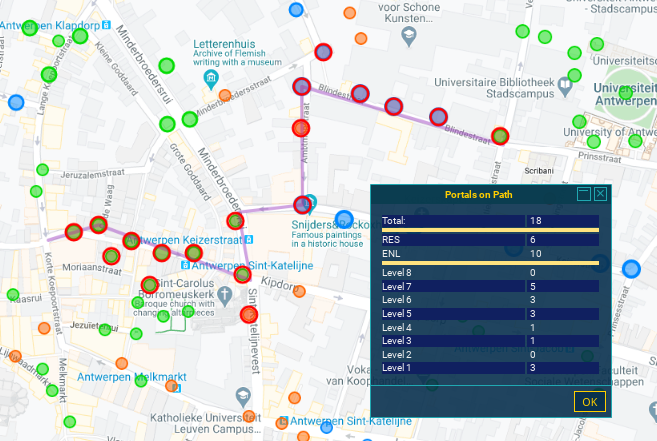Viewport: 657px width, 441px height.
Task: Collapse the Portals on Path dialog
Action: tap(584, 194)
